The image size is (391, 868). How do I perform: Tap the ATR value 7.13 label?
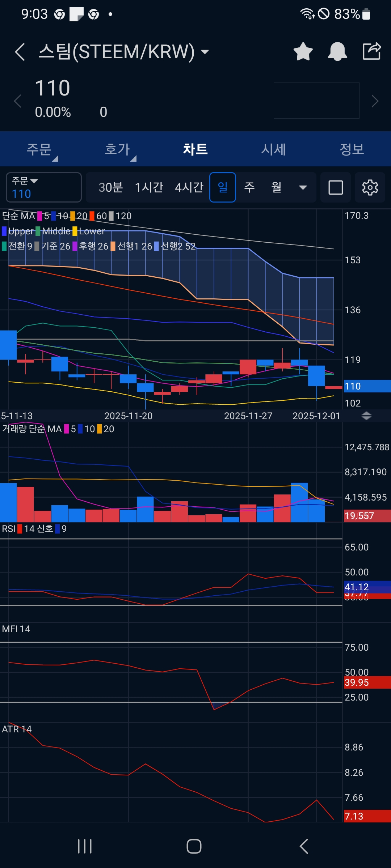[367, 816]
